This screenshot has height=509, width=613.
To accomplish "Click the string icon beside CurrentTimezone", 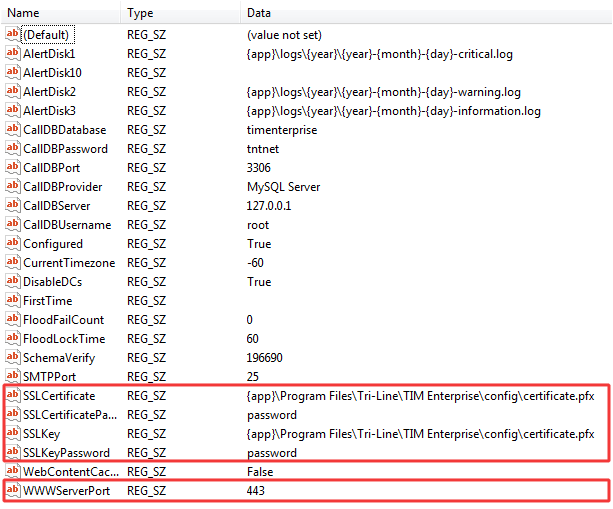I will (13, 262).
